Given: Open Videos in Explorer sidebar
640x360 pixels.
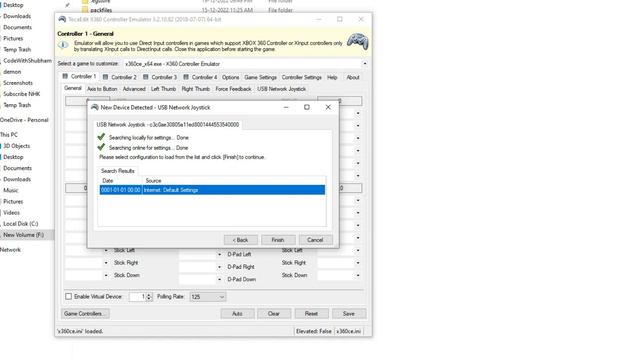Looking at the screenshot, I should pyautogui.click(x=11, y=213).
